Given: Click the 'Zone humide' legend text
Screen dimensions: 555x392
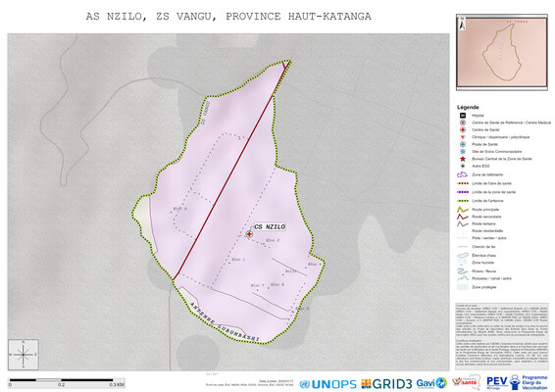Looking at the screenshot, I should (x=482, y=263).
